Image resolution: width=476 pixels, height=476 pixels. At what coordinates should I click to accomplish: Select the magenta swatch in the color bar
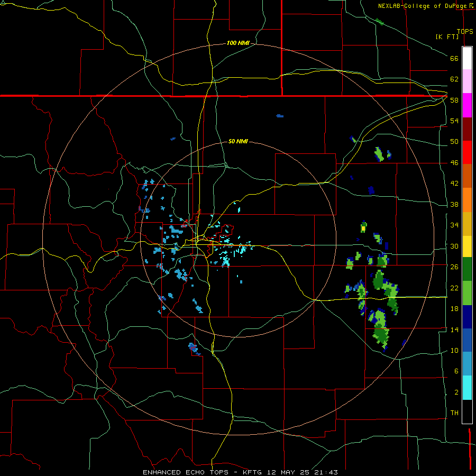click(x=467, y=105)
